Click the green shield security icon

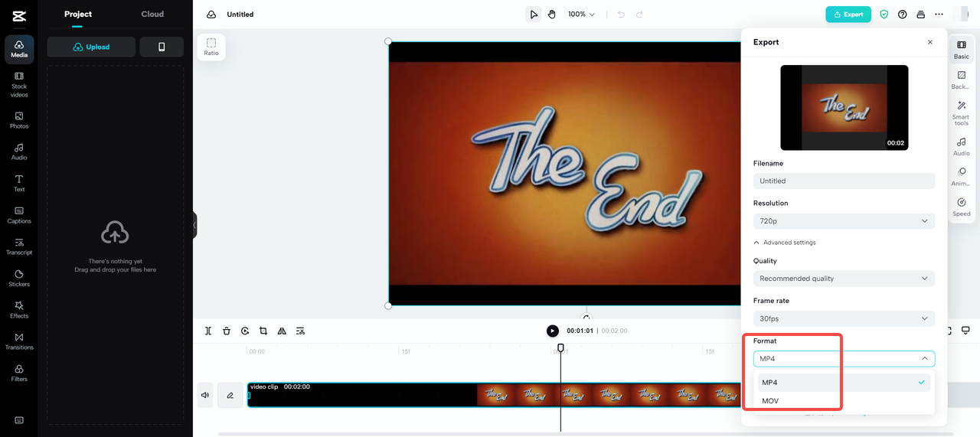tap(884, 15)
